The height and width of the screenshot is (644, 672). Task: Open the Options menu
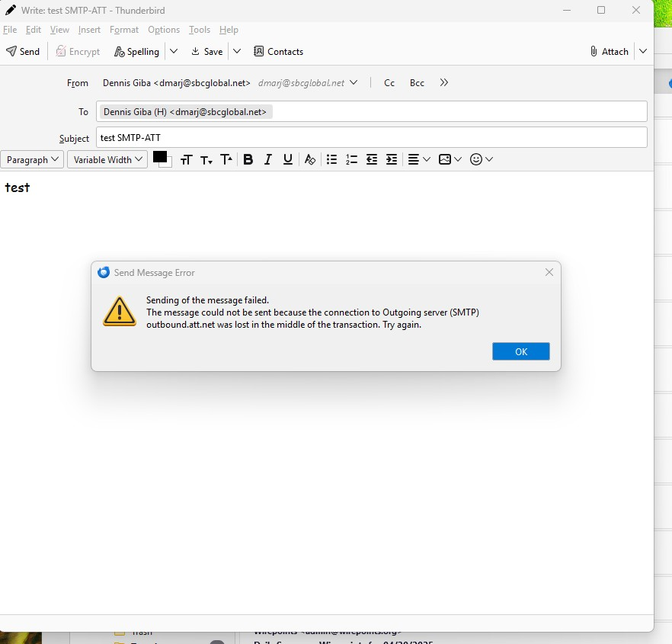[x=164, y=30]
